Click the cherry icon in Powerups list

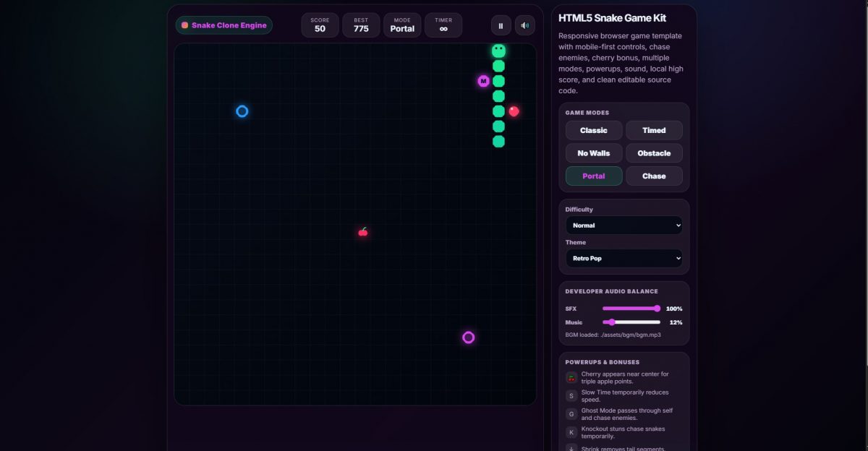[571, 377]
